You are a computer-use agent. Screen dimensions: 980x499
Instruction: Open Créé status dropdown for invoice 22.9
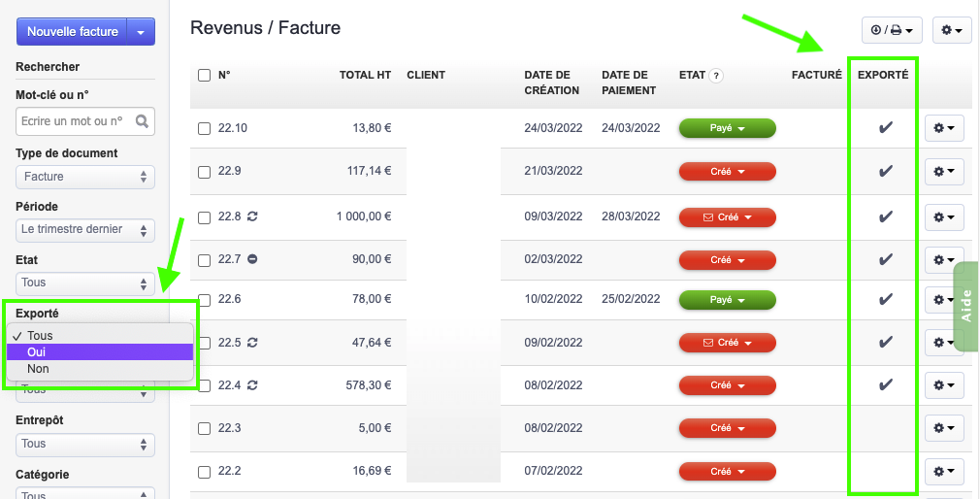tap(728, 171)
